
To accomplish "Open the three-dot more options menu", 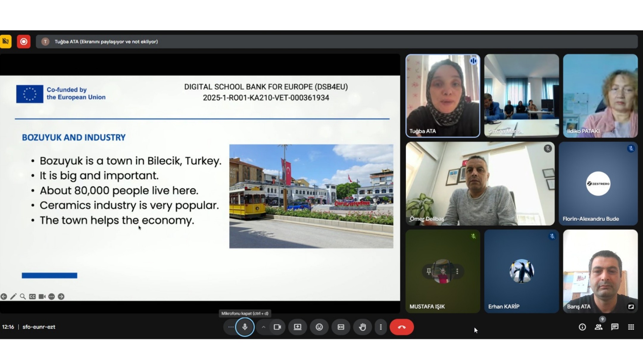I will 380,327.
